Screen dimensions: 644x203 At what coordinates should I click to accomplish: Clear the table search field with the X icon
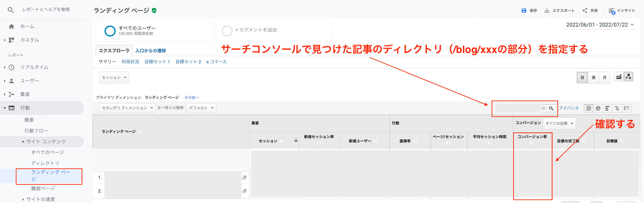pos(543,108)
